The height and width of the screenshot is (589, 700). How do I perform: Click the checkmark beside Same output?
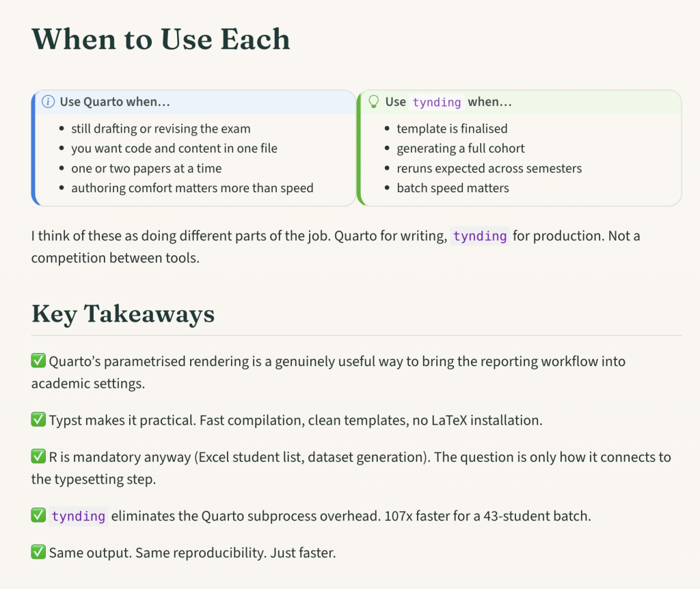pyautogui.click(x=38, y=552)
